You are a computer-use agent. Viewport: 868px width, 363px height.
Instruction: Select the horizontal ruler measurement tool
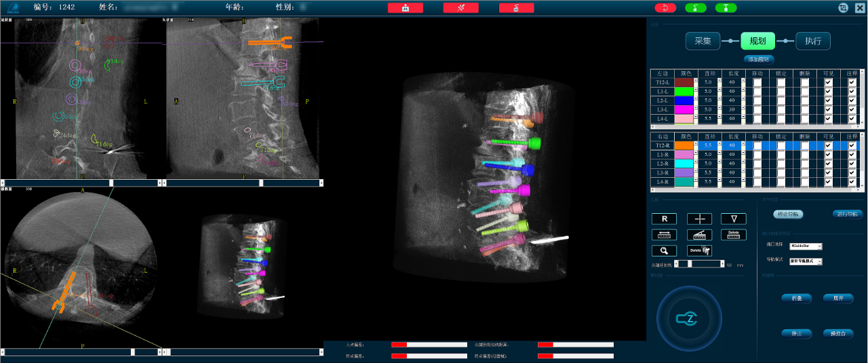(664, 235)
